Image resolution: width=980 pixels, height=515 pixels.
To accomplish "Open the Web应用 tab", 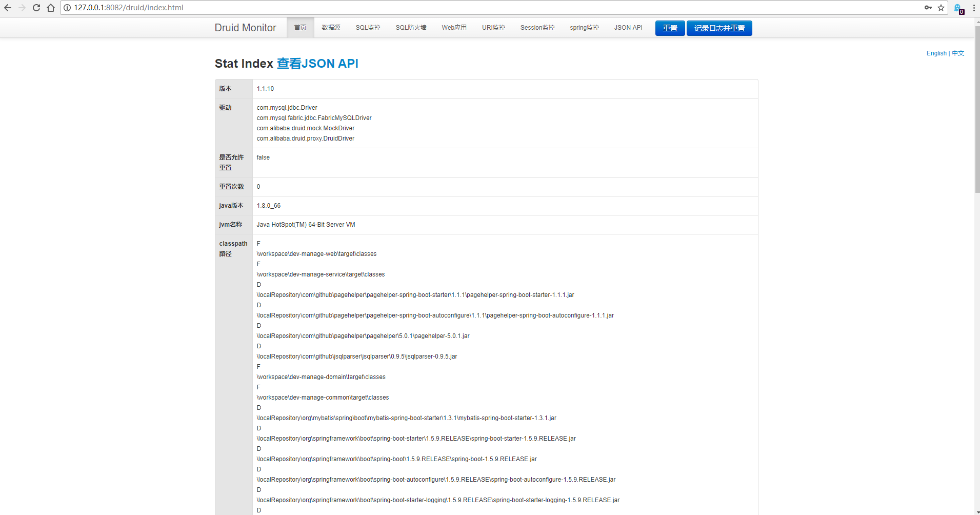I will 454,28.
